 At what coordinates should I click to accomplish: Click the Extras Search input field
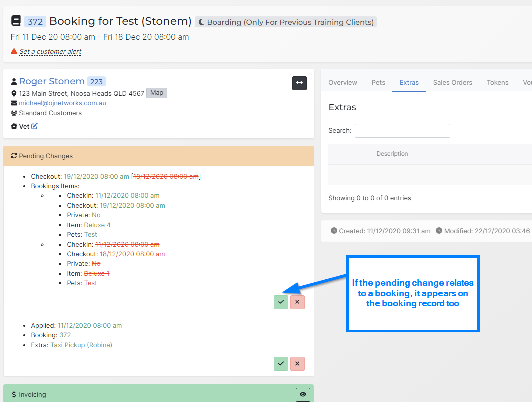[x=402, y=131]
